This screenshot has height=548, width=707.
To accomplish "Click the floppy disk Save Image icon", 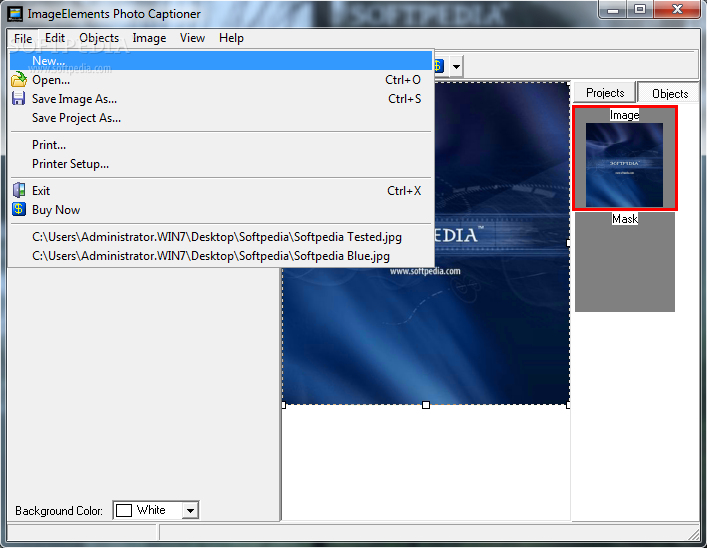I will coord(18,98).
